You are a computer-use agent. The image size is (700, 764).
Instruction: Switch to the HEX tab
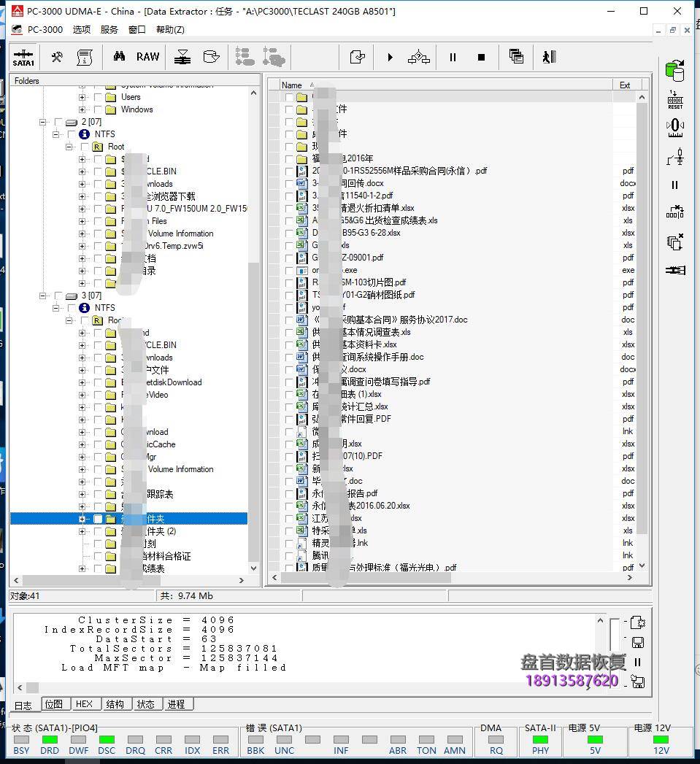click(85, 704)
